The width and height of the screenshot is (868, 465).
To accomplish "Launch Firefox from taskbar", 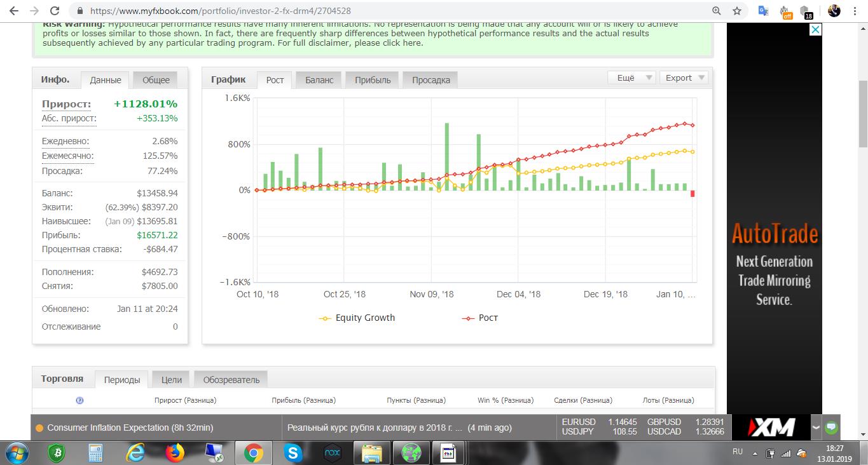I will tap(174, 453).
